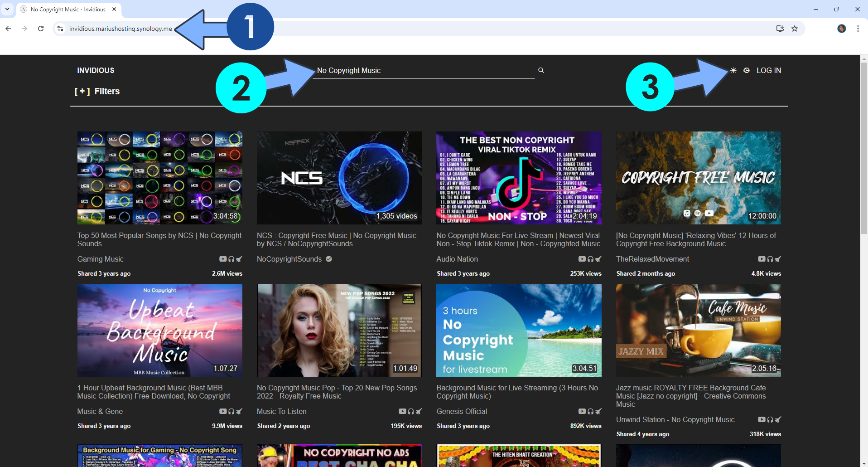Open Unwind Station - No Copyright Music channel
The height and width of the screenshot is (467, 868).
coord(675,419)
